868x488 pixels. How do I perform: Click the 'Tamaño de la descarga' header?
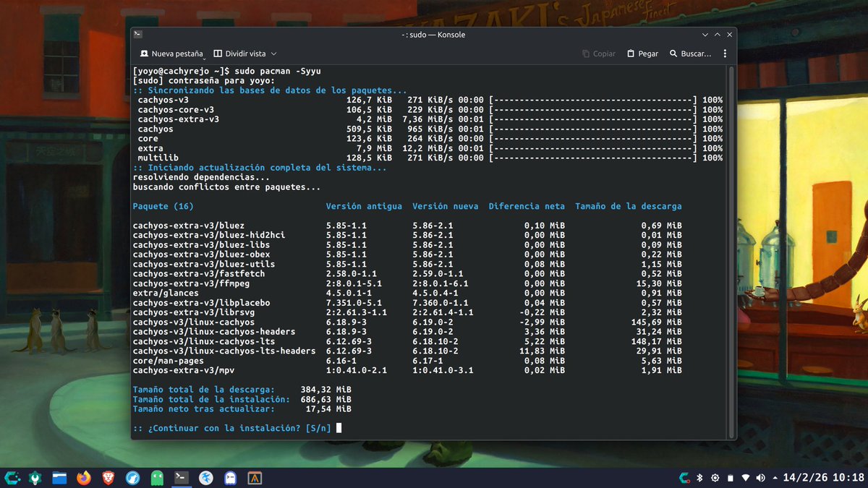(628, 206)
